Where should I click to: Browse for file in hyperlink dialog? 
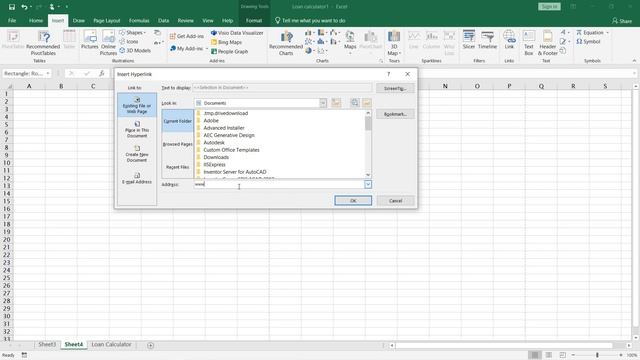click(x=367, y=103)
